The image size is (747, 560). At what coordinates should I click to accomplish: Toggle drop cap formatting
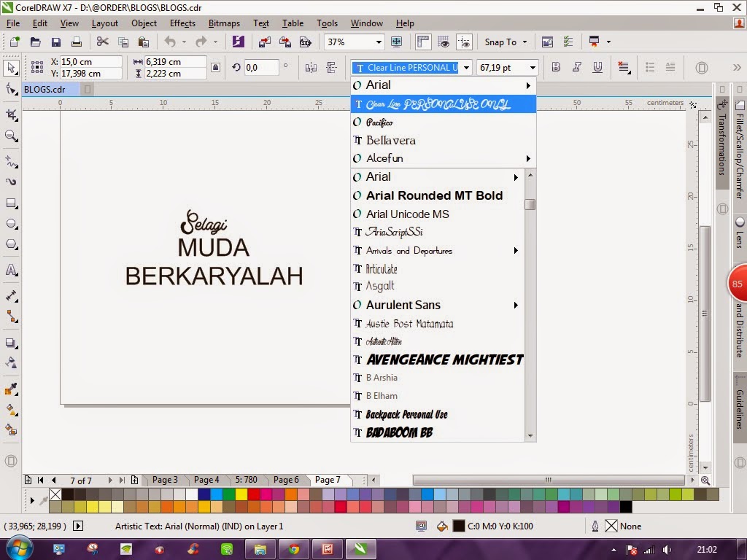point(670,68)
